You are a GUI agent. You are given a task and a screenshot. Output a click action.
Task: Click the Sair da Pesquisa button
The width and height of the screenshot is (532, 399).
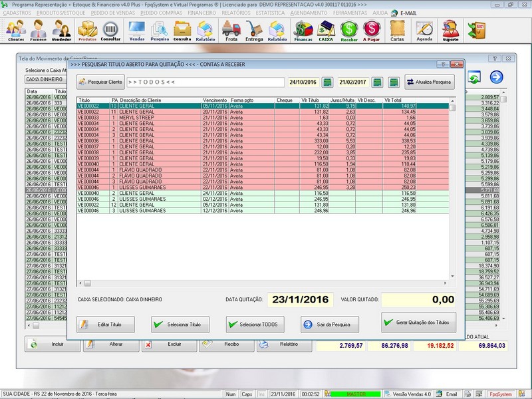tap(330, 325)
